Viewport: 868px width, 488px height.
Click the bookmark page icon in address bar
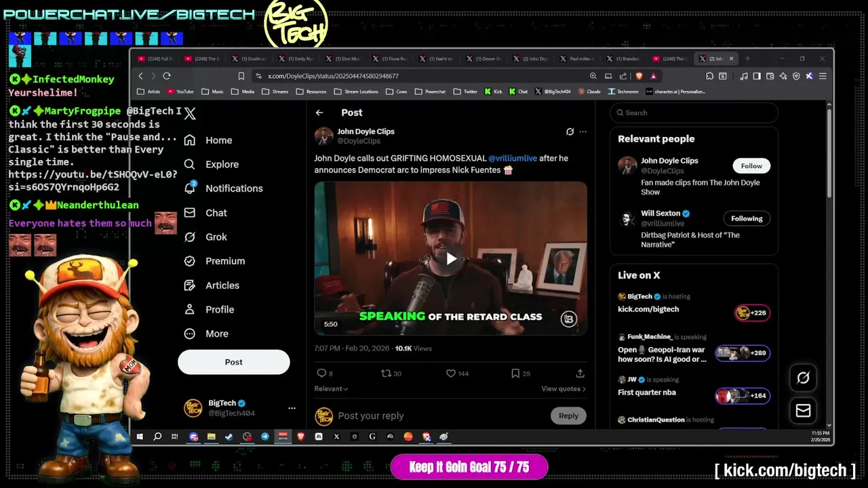pos(241,76)
